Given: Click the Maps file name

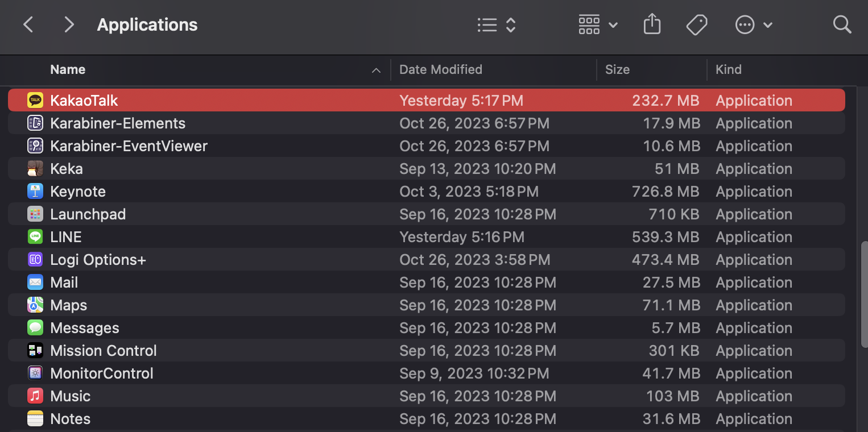Looking at the screenshot, I should click(x=69, y=305).
